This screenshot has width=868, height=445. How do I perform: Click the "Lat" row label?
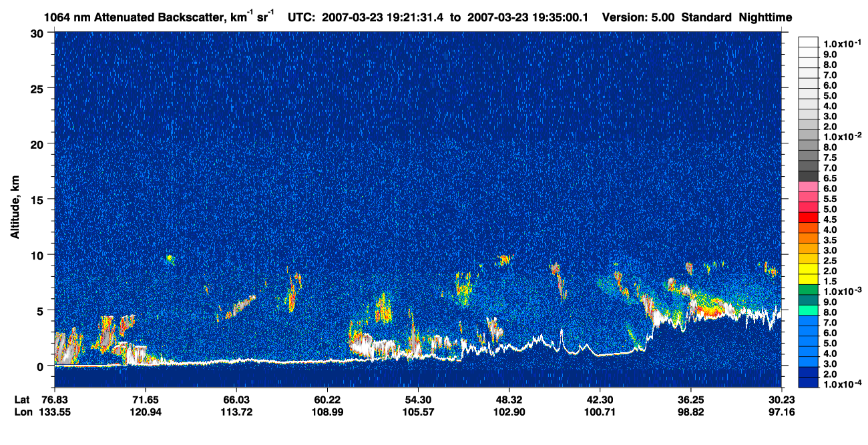coord(22,399)
